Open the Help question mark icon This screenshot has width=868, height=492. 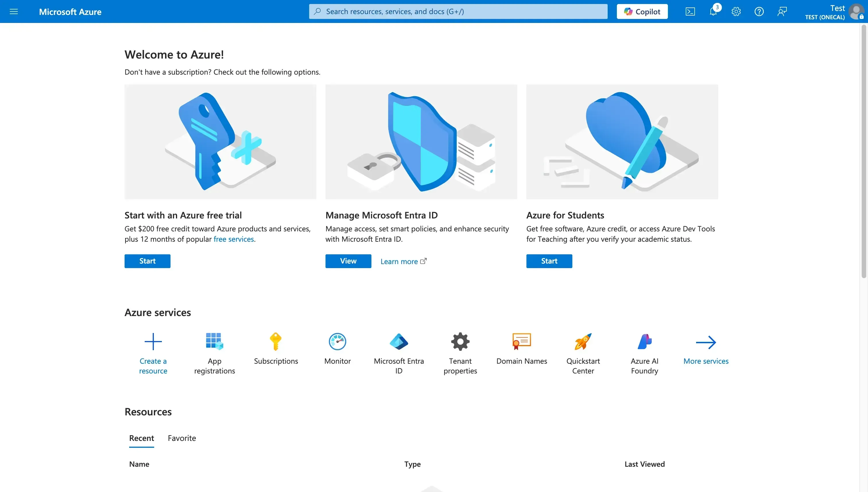pyautogui.click(x=759, y=11)
